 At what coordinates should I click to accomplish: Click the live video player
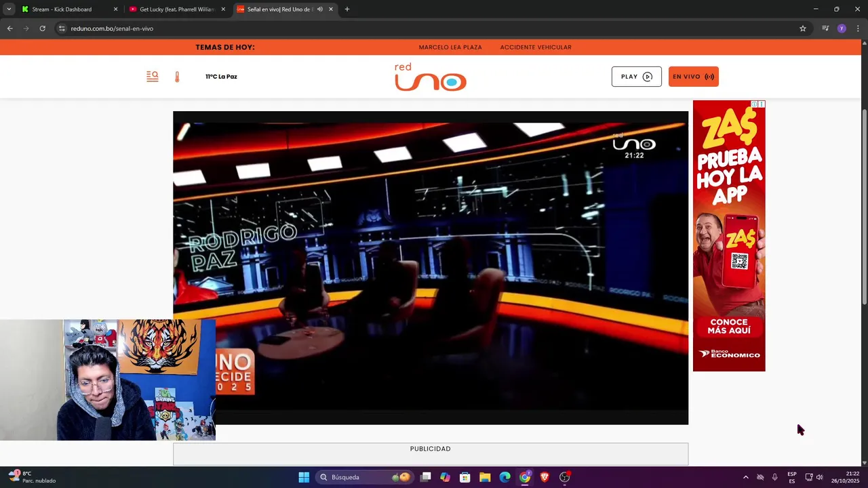(431, 268)
